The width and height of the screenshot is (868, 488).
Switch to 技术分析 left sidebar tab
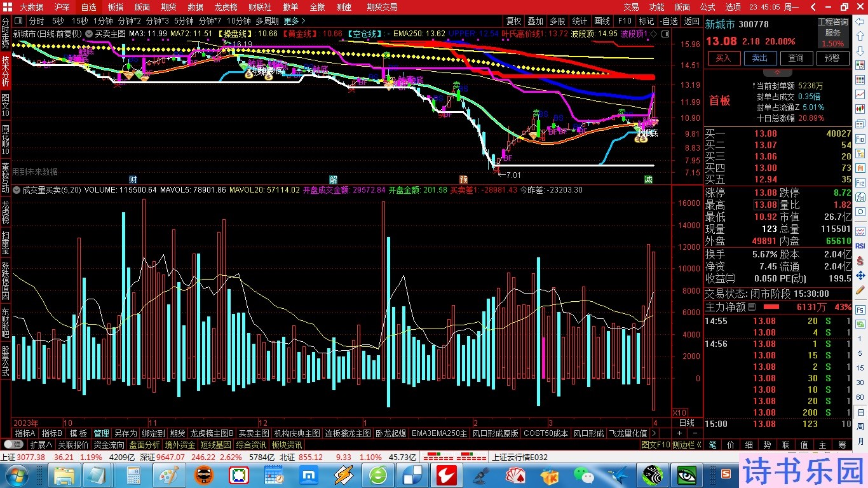[x=6, y=71]
